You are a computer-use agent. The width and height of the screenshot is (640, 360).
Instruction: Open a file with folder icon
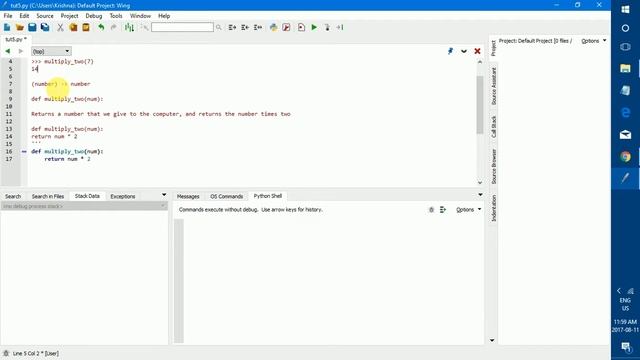coord(20,27)
